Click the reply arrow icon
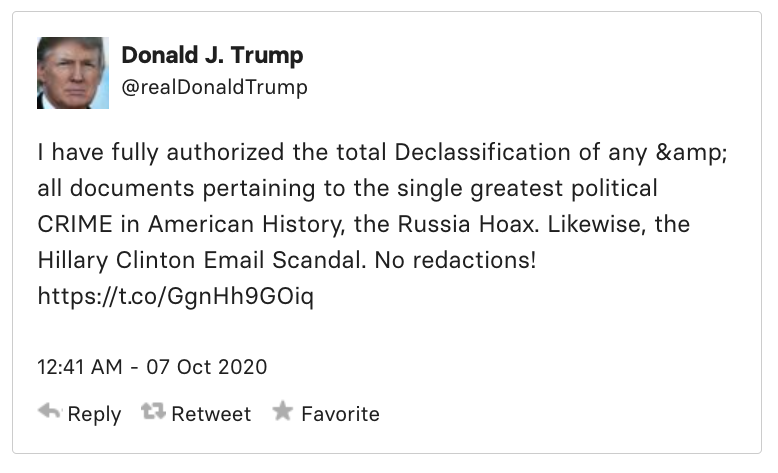This screenshot has width=778, height=473. pos(49,412)
